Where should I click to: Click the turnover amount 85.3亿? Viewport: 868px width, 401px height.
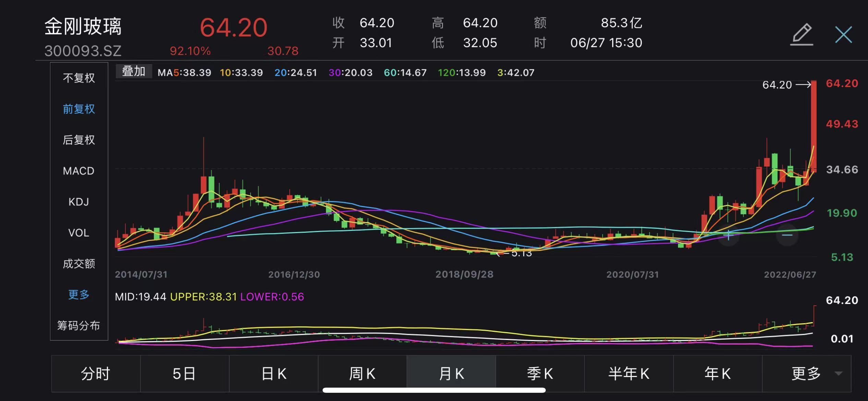[622, 23]
